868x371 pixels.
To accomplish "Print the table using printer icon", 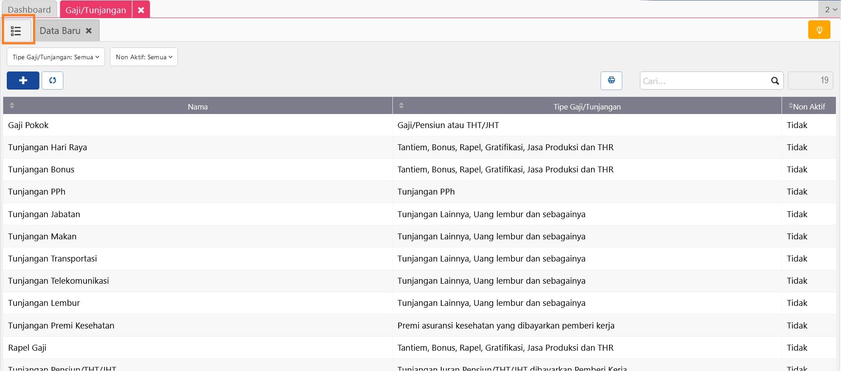I will pyautogui.click(x=611, y=81).
